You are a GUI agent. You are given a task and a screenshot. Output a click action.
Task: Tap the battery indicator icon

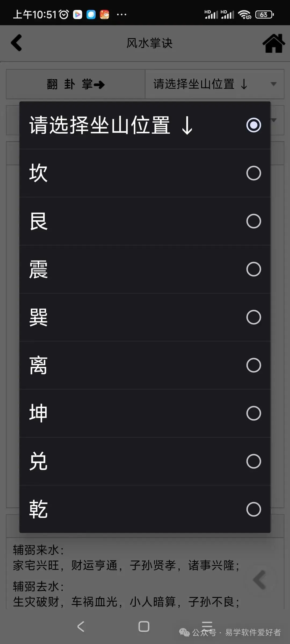coord(264,14)
